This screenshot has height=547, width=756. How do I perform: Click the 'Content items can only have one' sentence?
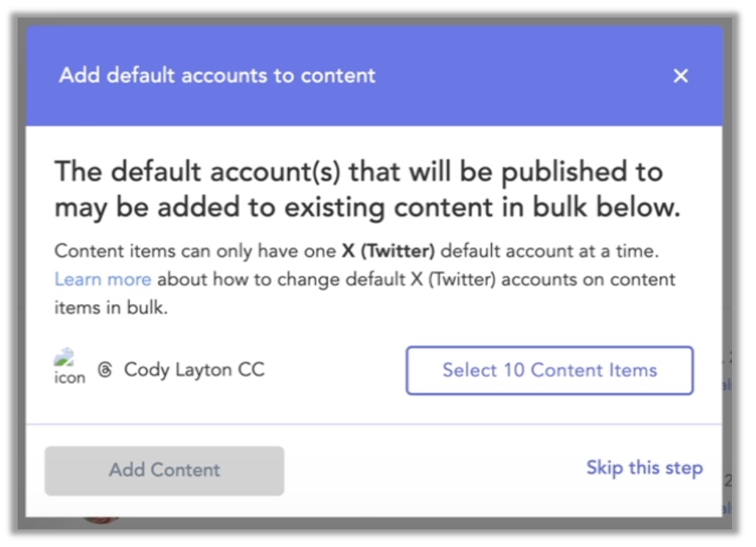195,251
